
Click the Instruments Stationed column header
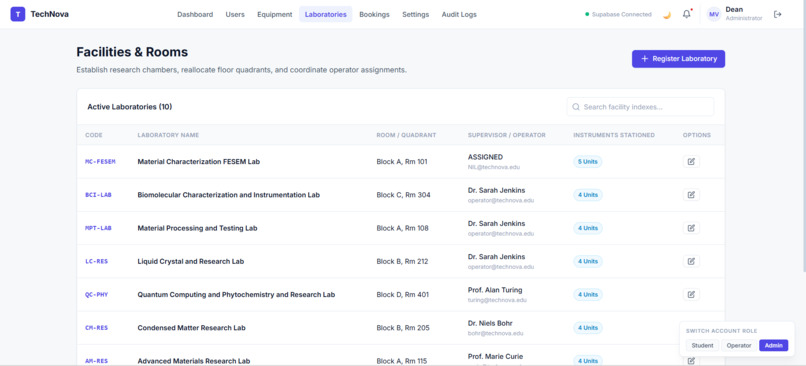coord(614,135)
